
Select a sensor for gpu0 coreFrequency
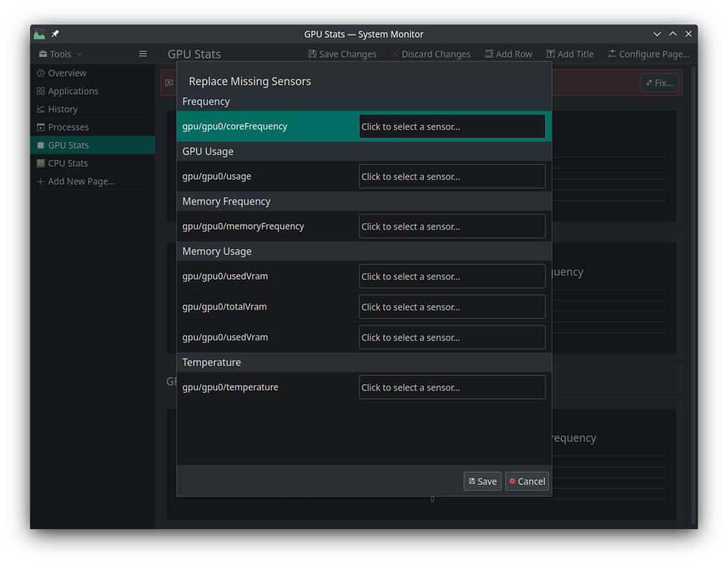point(452,126)
